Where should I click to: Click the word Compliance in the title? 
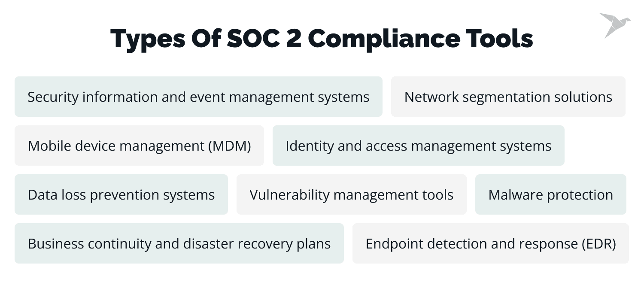(382, 39)
